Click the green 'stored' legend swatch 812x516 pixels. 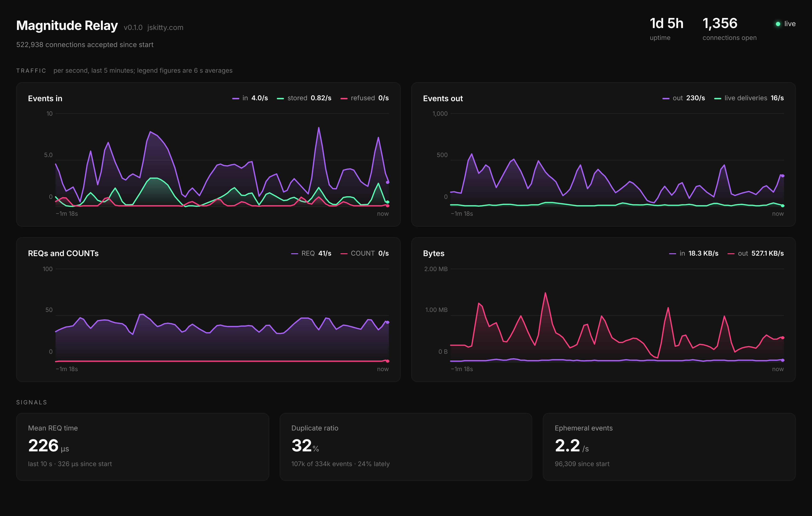point(280,99)
